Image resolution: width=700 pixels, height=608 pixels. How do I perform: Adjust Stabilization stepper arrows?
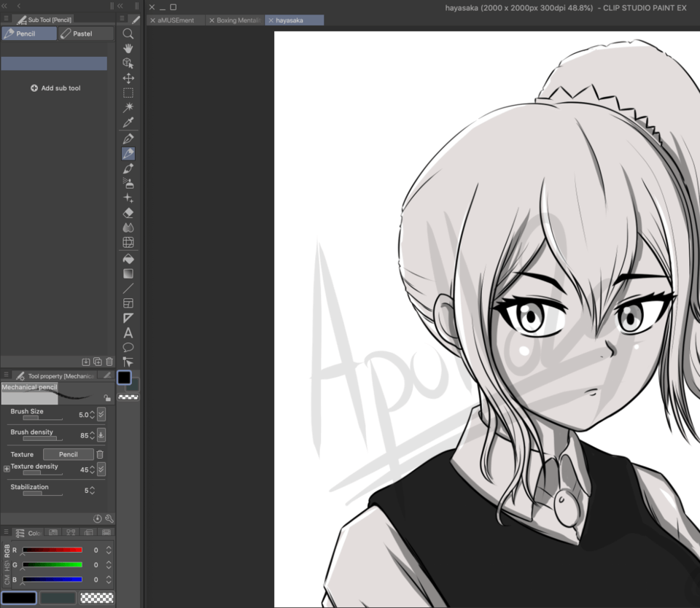pyautogui.click(x=92, y=490)
